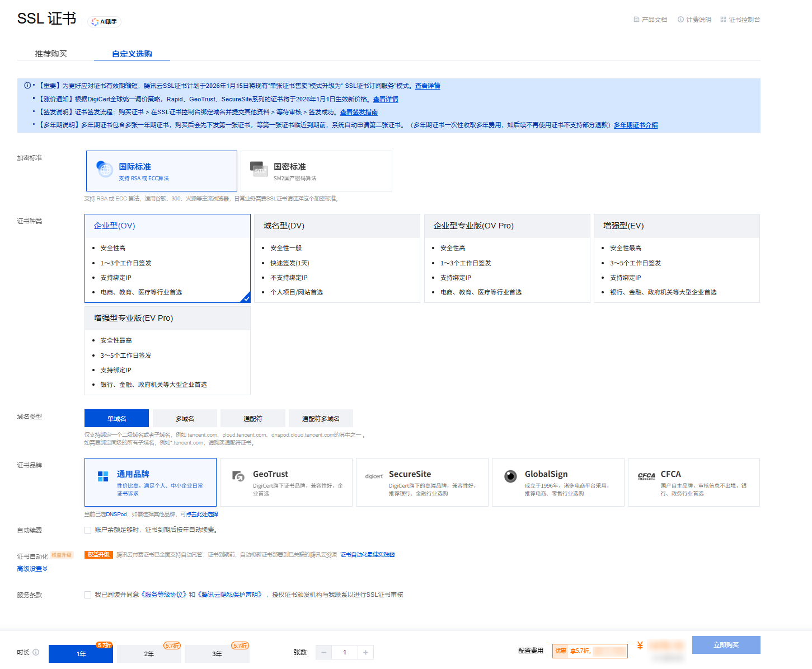
Task: Increase certificate quantity with plus button
Action: point(365,652)
